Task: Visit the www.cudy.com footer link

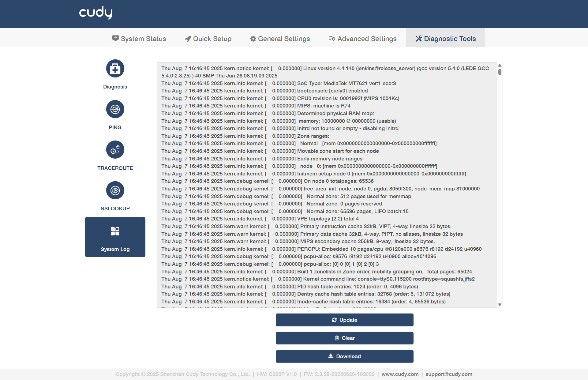Action: [x=400, y=374]
